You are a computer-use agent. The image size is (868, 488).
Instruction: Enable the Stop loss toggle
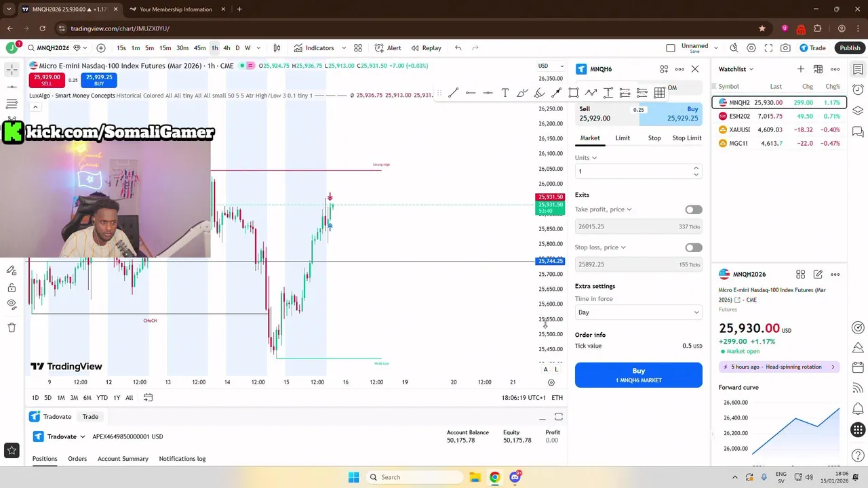click(x=693, y=247)
